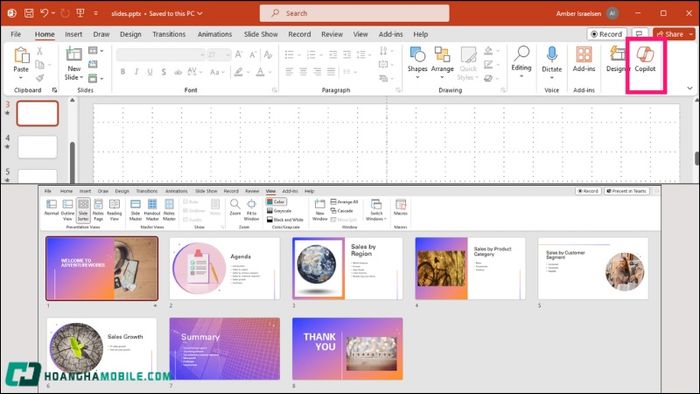Insert a New Slide

click(x=74, y=54)
